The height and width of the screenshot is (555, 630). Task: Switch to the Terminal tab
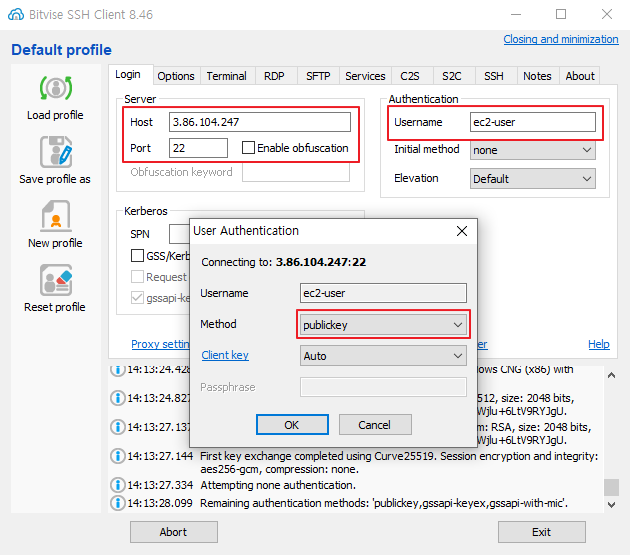[227, 76]
